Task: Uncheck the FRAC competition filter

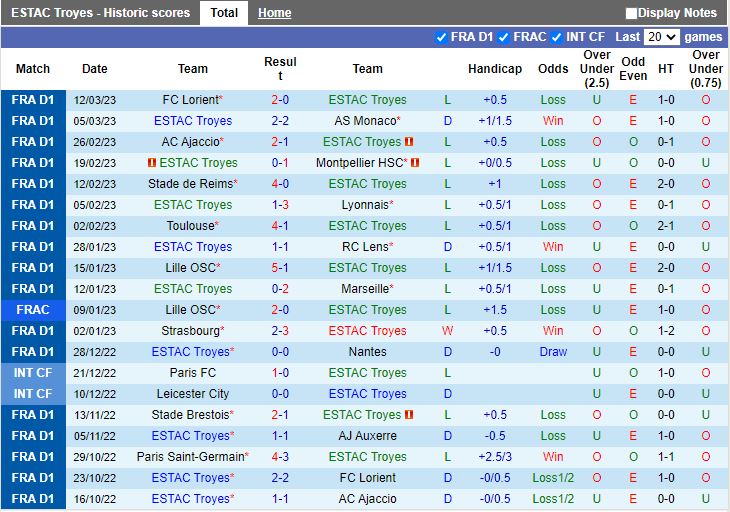Action: (x=503, y=37)
